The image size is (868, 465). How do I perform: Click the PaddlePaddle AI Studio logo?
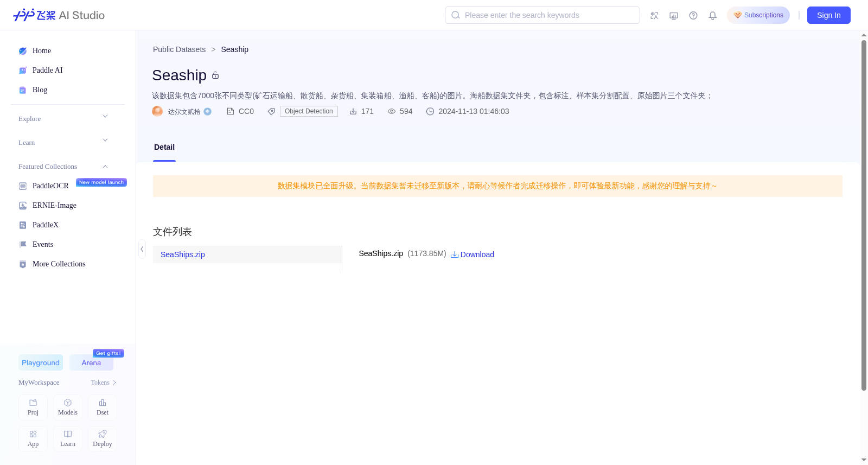59,15
